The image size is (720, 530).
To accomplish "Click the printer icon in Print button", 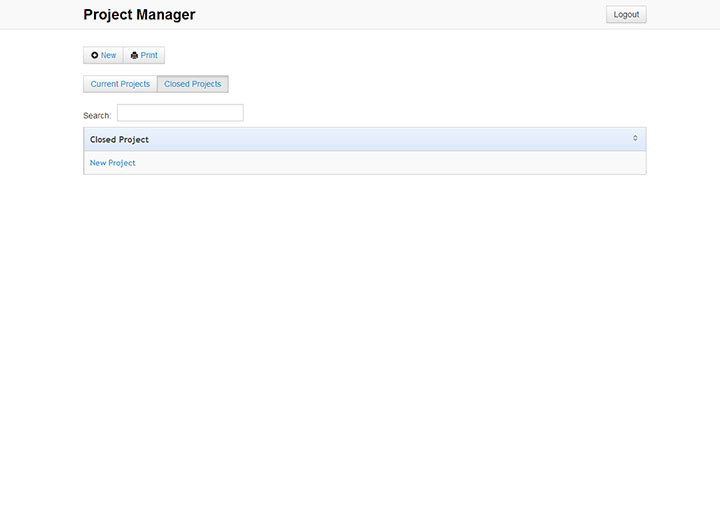I will click(x=134, y=56).
